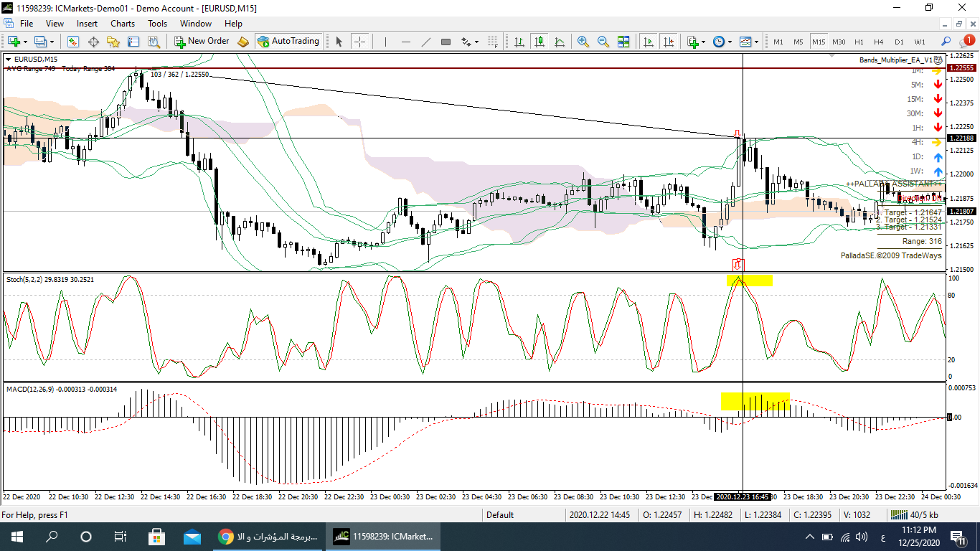Viewport: 980px width, 551px height.
Task: Expand the New Chart dropdown arrow
Action: click(27, 42)
